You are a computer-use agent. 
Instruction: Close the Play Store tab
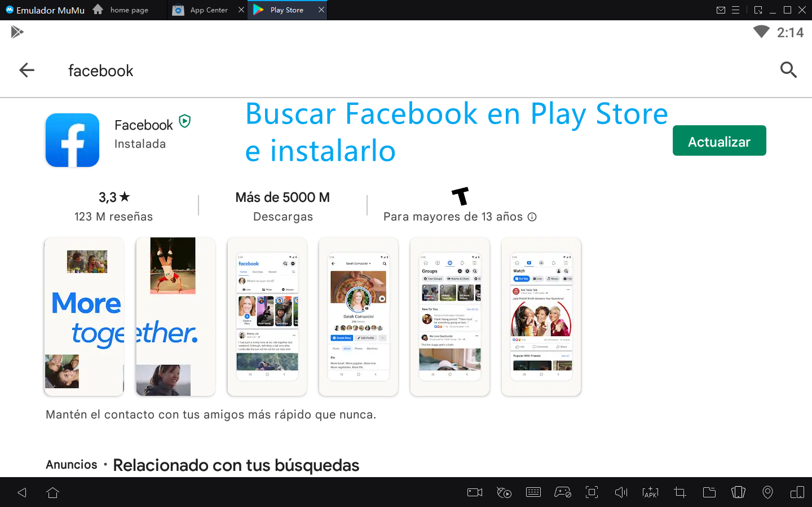click(321, 10)
